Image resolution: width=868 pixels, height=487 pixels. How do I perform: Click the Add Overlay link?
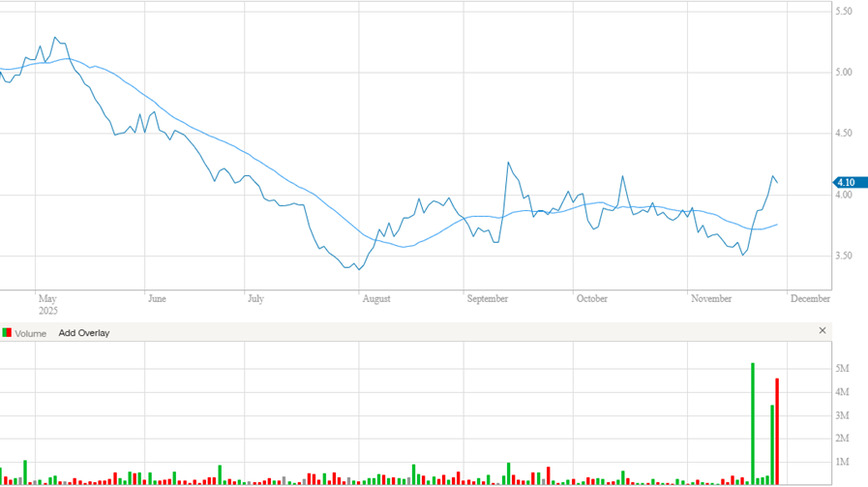pyautogui.click(x=84, y=333)
